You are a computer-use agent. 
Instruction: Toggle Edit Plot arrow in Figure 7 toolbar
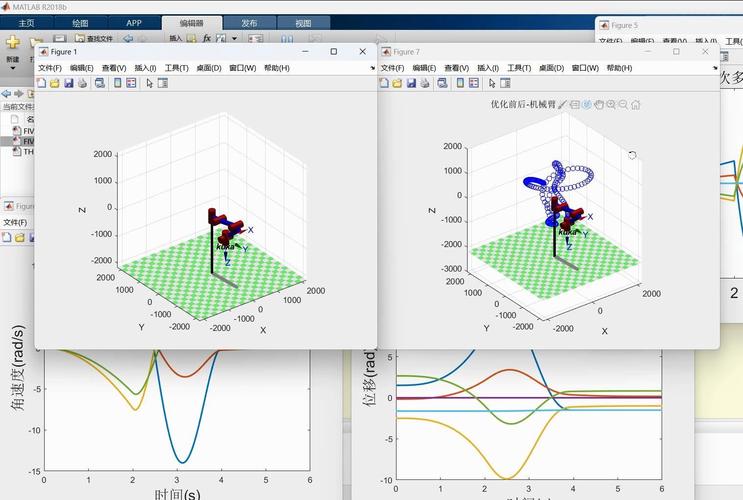pos(492,83)
